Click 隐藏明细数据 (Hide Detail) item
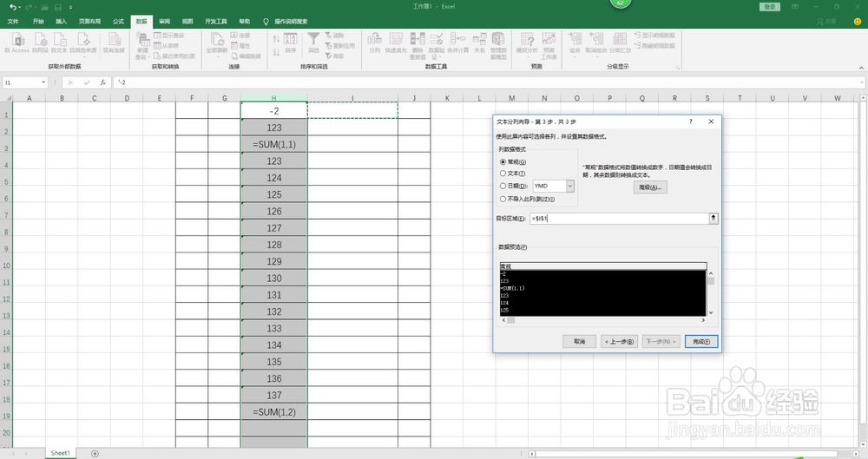Image resolution: width=868 pixels, height=459 pixels. tap(654, 45)
